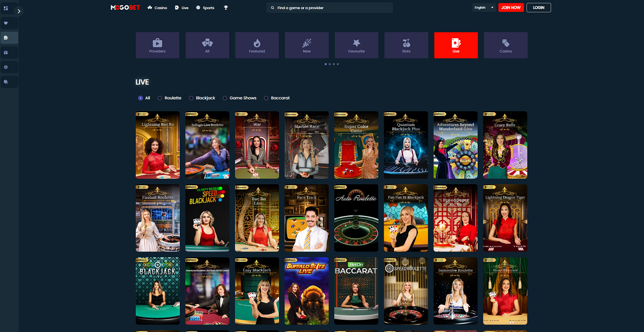Expand the left sidebar with the chevron

[x=19, y=11]
